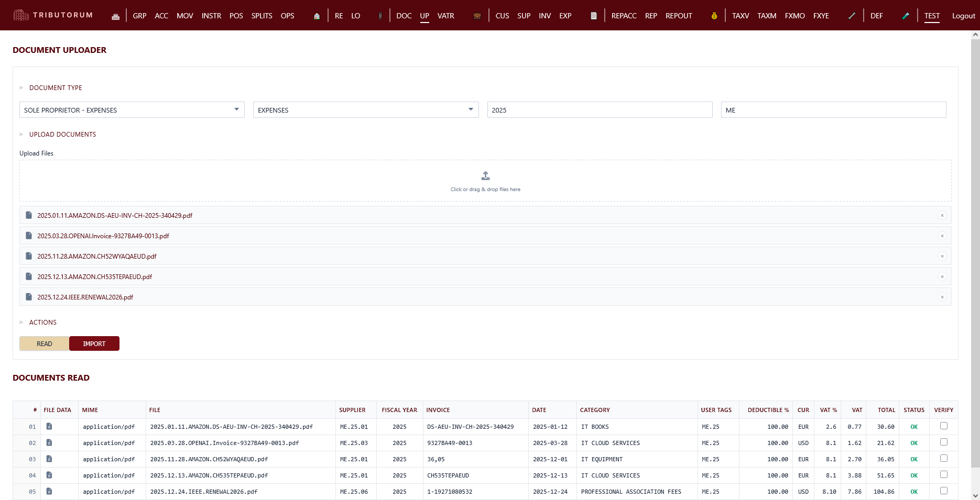Select the VATR navigation item
The image size is (980, 500).
coord(446,16)
